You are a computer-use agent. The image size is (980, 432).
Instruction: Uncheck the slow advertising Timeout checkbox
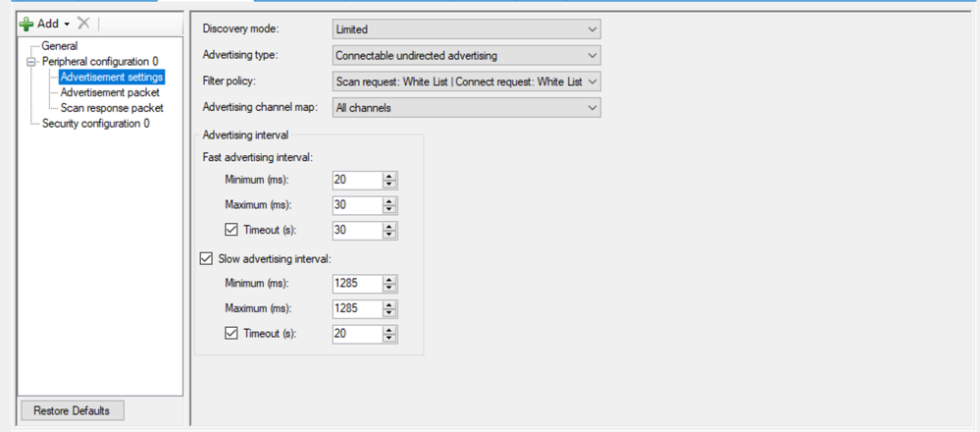(x=231, y=334)
